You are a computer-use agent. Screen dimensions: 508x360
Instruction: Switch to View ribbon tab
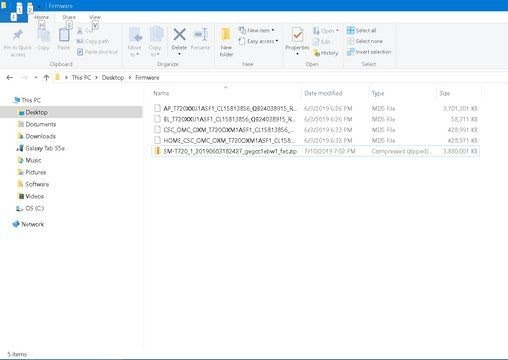coord(95,17)
